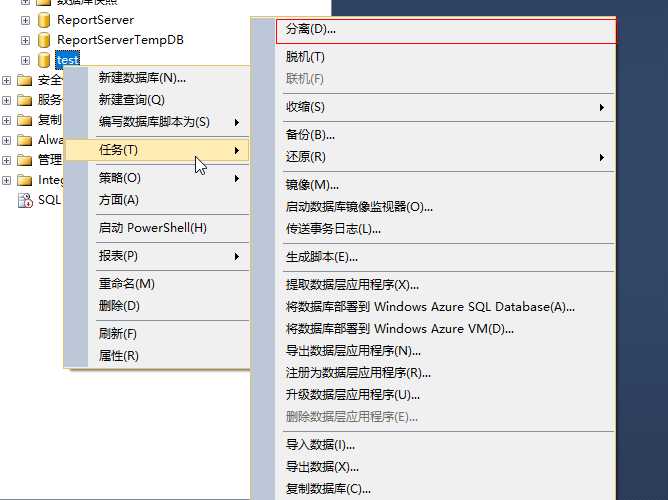Open the 任务(T) submenu
The height and width of the screenshot is (500, 668).
157,150
